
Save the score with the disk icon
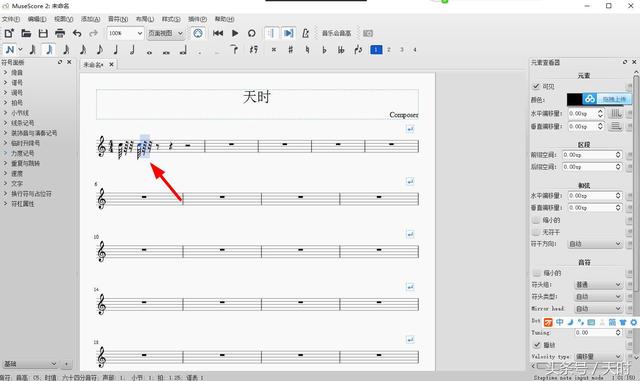[x=43, y=33]
